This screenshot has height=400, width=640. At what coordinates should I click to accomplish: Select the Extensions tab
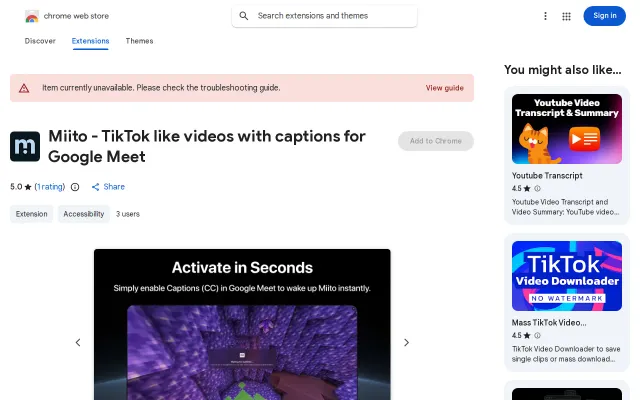91,41
